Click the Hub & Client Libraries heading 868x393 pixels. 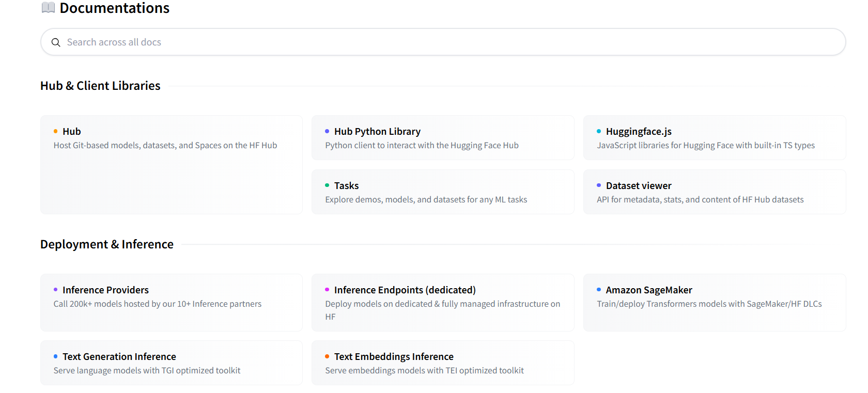(100, 86)
